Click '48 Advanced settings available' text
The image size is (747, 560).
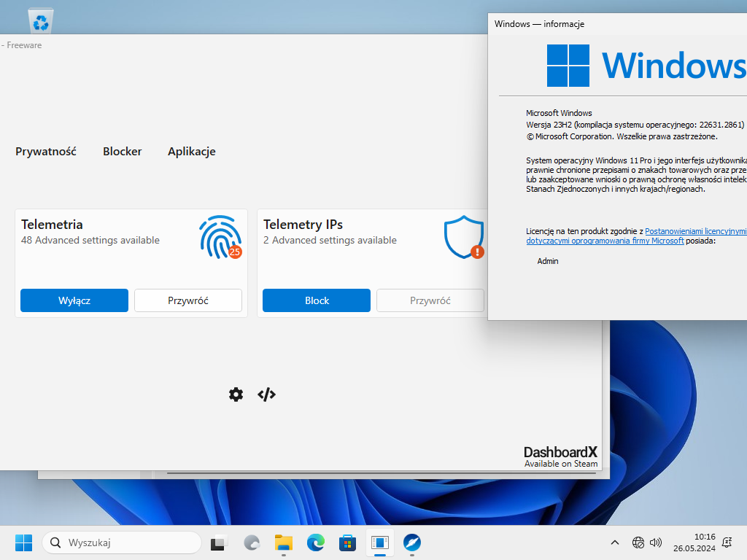90,240
